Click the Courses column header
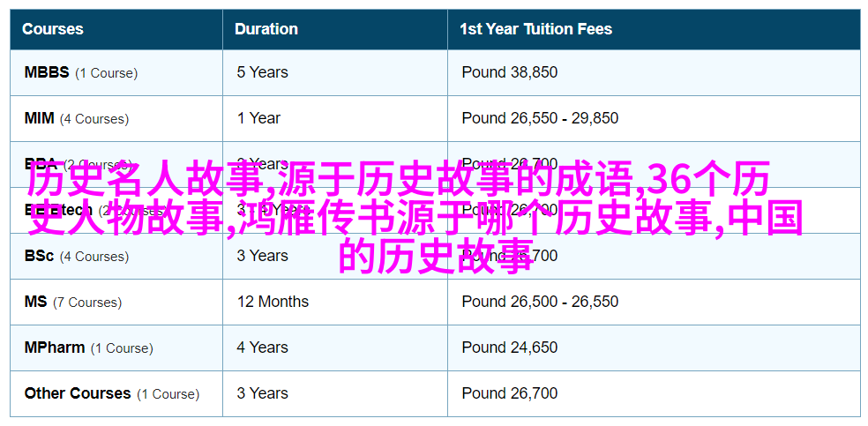868x426 pixels. (x=54, y=29)
